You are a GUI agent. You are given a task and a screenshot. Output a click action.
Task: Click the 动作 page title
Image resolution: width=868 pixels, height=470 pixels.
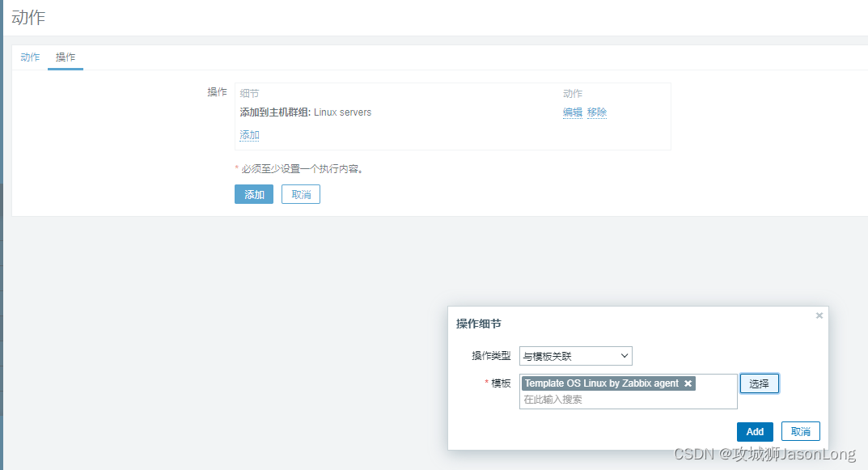tap(28, 17)
